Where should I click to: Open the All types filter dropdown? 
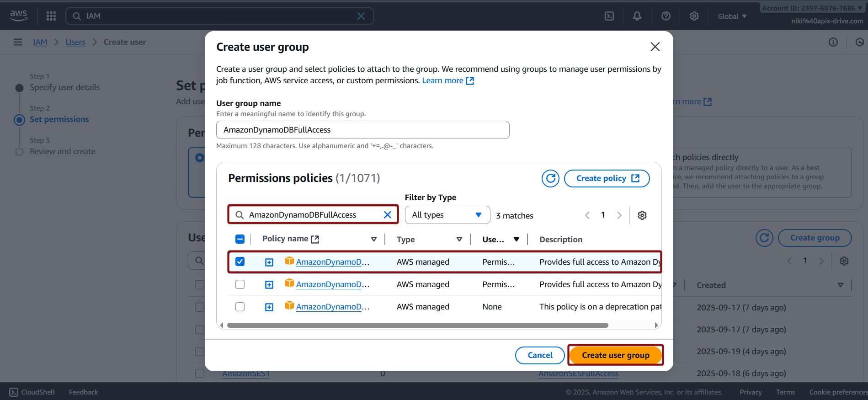pyautogui.click(x=447, y=215)
